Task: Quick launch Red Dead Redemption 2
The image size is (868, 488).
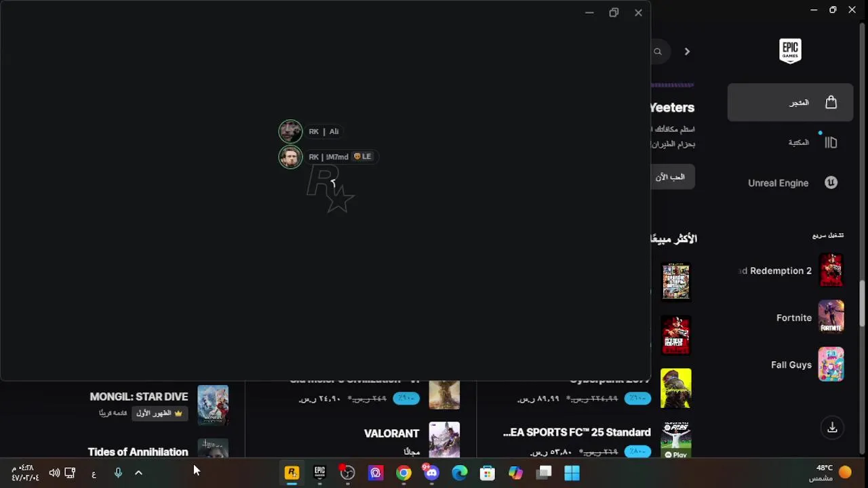Action: pyautogui.click(x=791, y=270)
